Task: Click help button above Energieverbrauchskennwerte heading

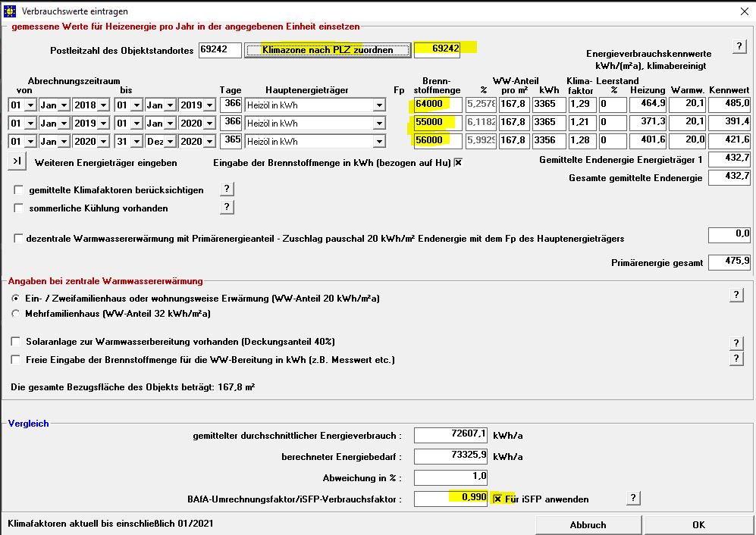Action: 739,46
